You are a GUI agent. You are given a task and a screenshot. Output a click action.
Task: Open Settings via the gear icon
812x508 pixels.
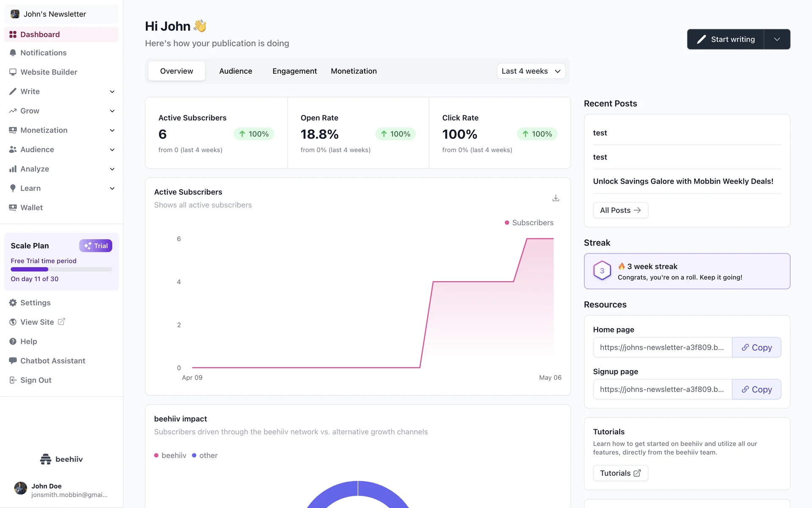coord(13,303)
